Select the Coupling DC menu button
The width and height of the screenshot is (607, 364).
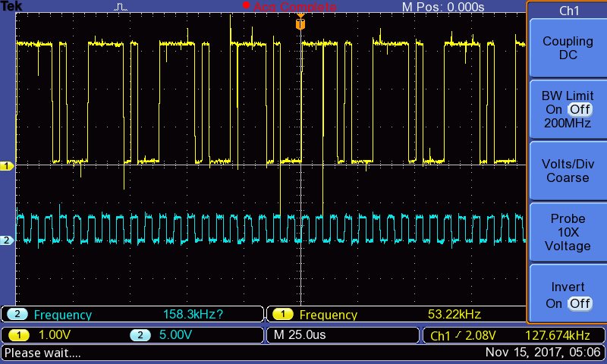(568, 49)
